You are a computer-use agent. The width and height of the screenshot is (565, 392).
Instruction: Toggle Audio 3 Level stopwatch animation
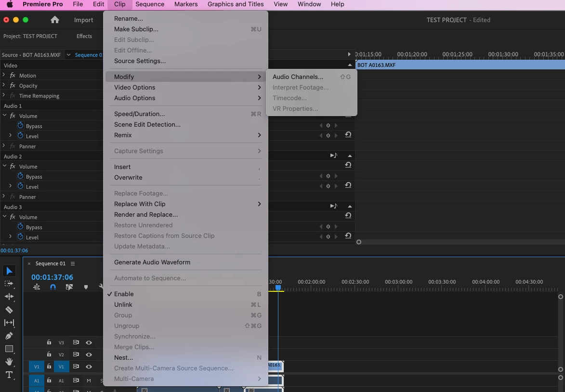(x=21, y=236)
